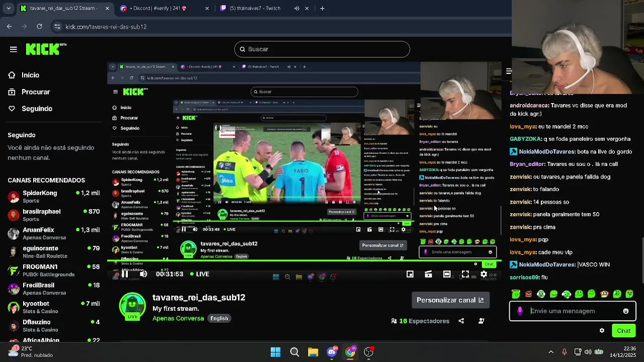
Task: Go back in the browser
Action: tap(10, 26)
